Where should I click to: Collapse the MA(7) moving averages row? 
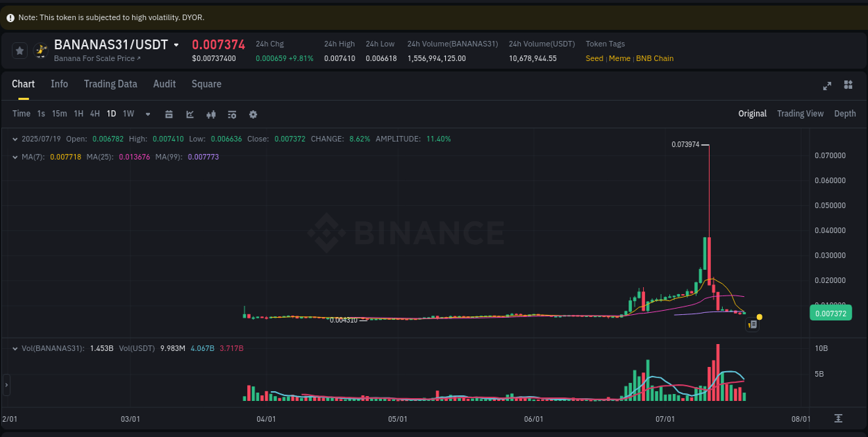pos(17,157)
